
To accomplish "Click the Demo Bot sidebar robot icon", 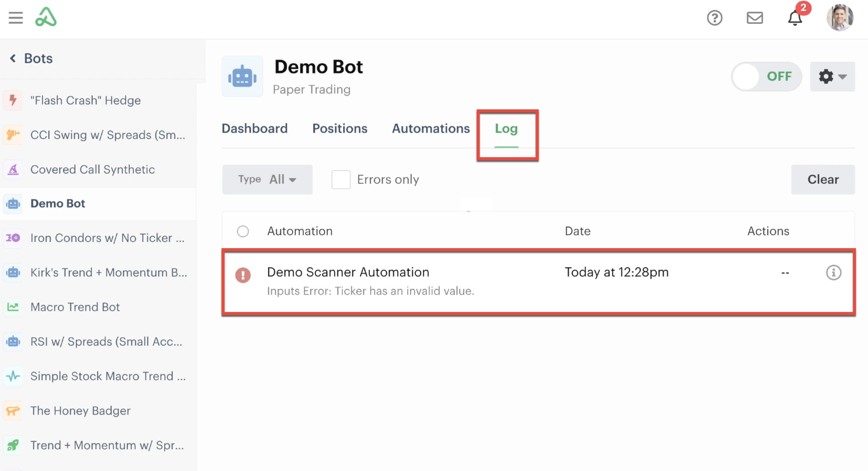I will point(13,204).
